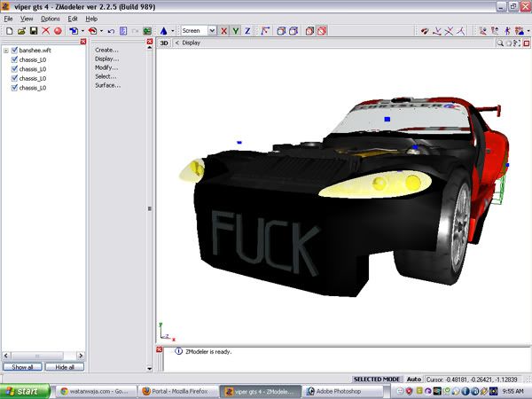
Task: Switch to Adobe Photoshop in taskbar
Action: 344,391
